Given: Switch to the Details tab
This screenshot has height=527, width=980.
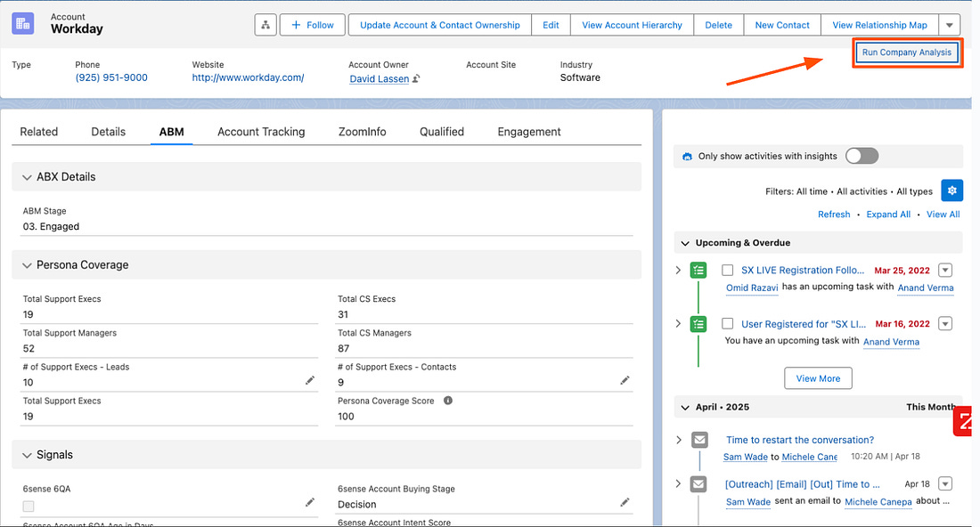Looking at the screenshot, I should [108, 132].
